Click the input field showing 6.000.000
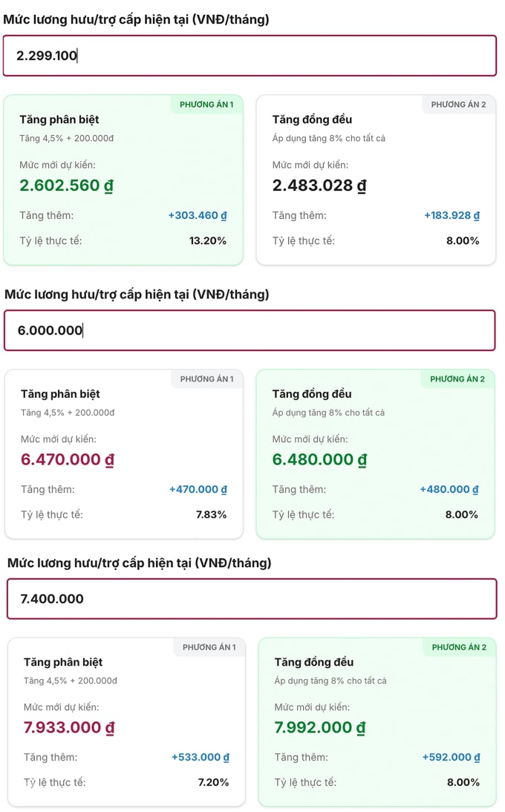The height and width of the screenshot is (812, 505). click(x=252, y=330)
